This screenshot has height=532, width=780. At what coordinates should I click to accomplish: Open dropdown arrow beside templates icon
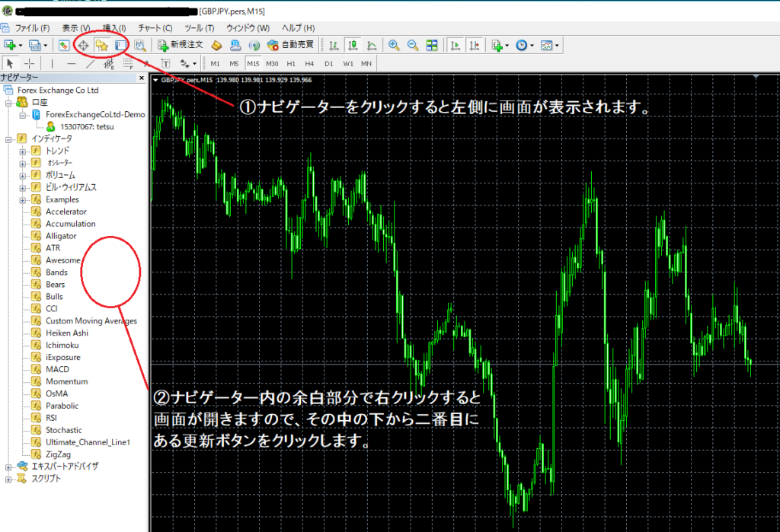point(557,45)
